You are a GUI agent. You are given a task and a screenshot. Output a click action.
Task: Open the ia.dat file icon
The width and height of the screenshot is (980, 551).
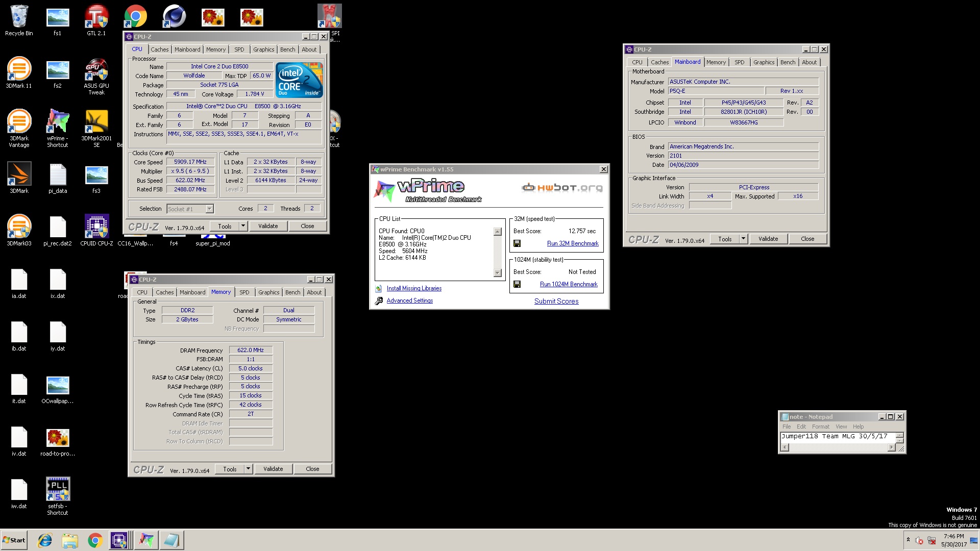pos(19,283)
